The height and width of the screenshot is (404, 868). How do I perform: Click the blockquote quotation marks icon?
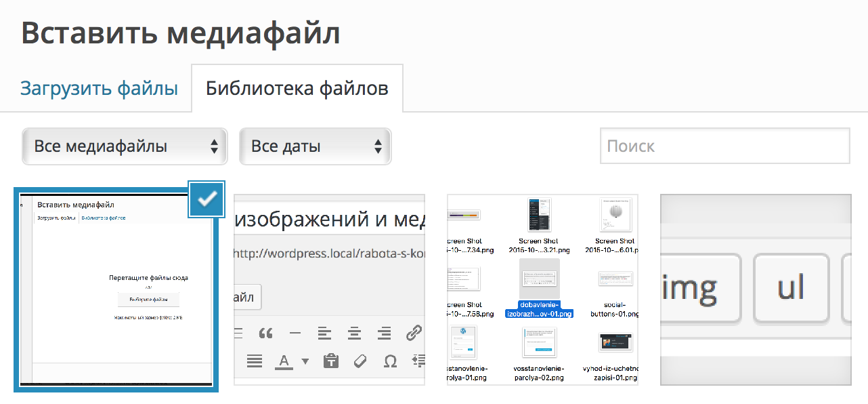coord(266,334)
